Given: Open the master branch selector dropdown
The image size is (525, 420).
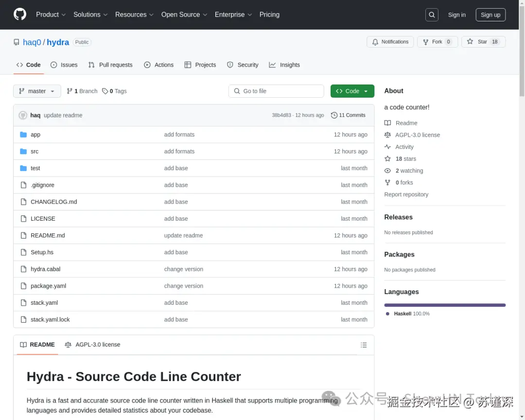Looking at the screenshot, I should click(37, 91).
